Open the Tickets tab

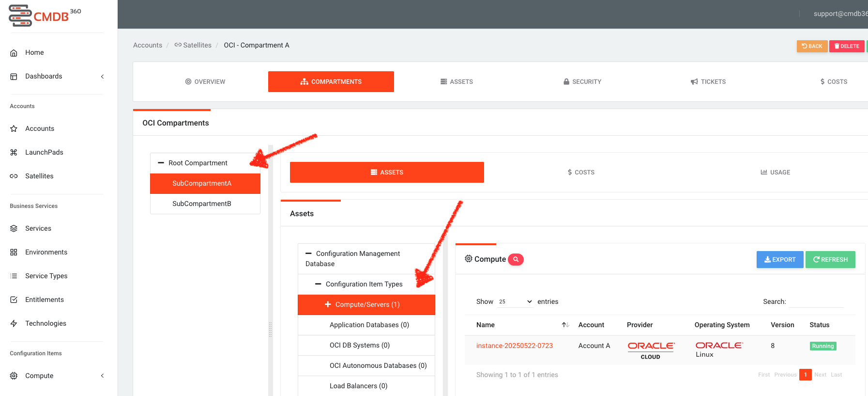pyautogui.click(x=708, y=82)
